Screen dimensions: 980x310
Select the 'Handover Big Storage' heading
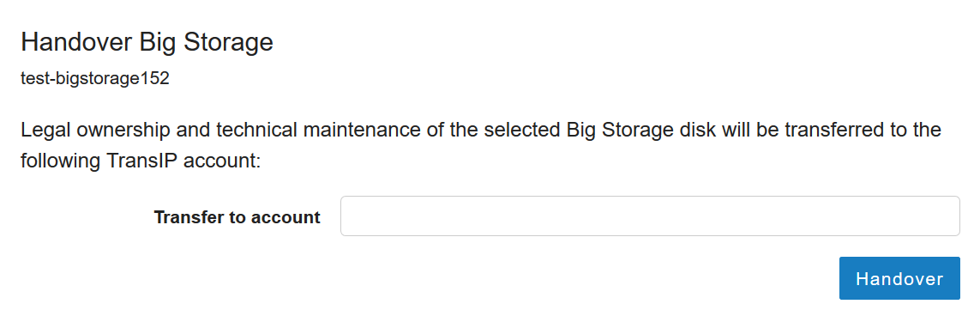point(147,43)
